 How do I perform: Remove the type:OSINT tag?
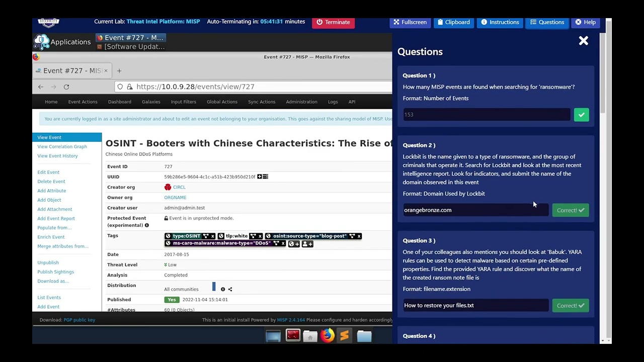[213, 236]
